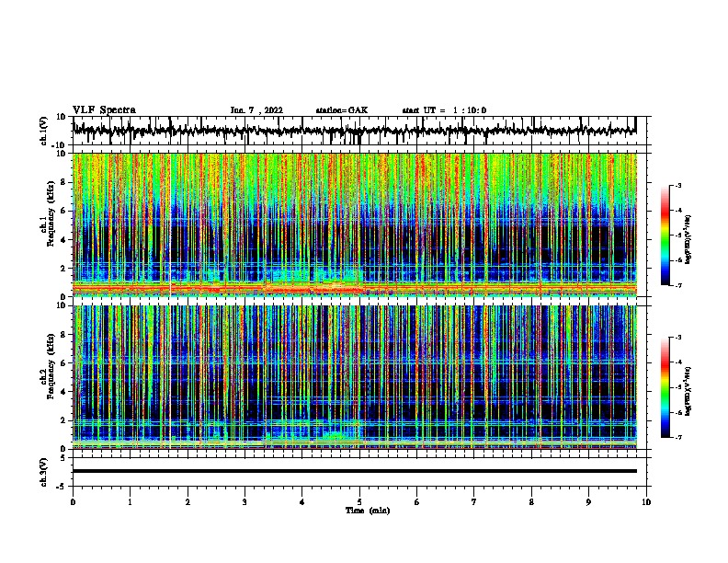Click the ch.2 color bar log(PSD) label
The image size is (728, 563).
[x=688, y=392]
